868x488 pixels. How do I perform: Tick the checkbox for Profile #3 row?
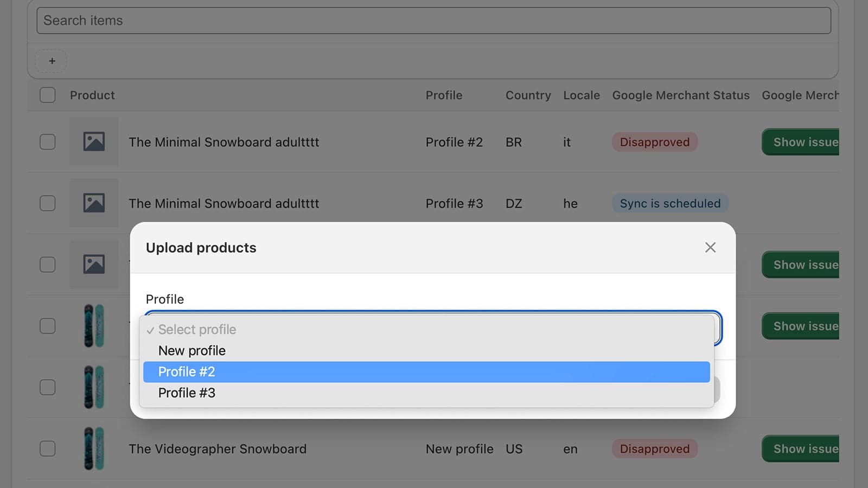(48, 203)
